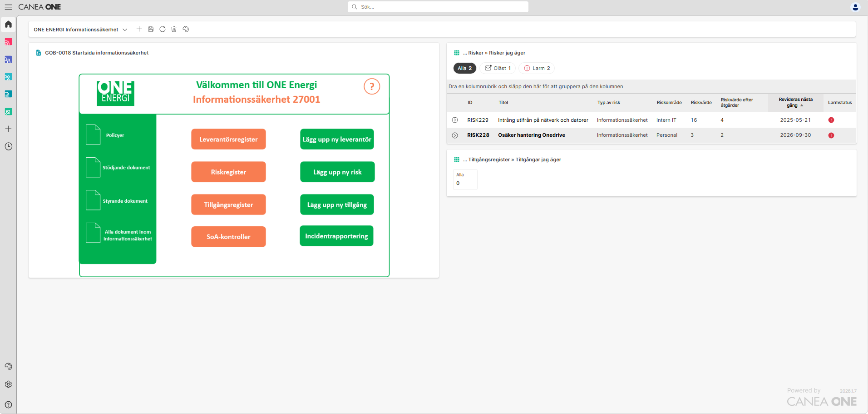
Task: Open the dark teal document module icon
Action: 8,94
